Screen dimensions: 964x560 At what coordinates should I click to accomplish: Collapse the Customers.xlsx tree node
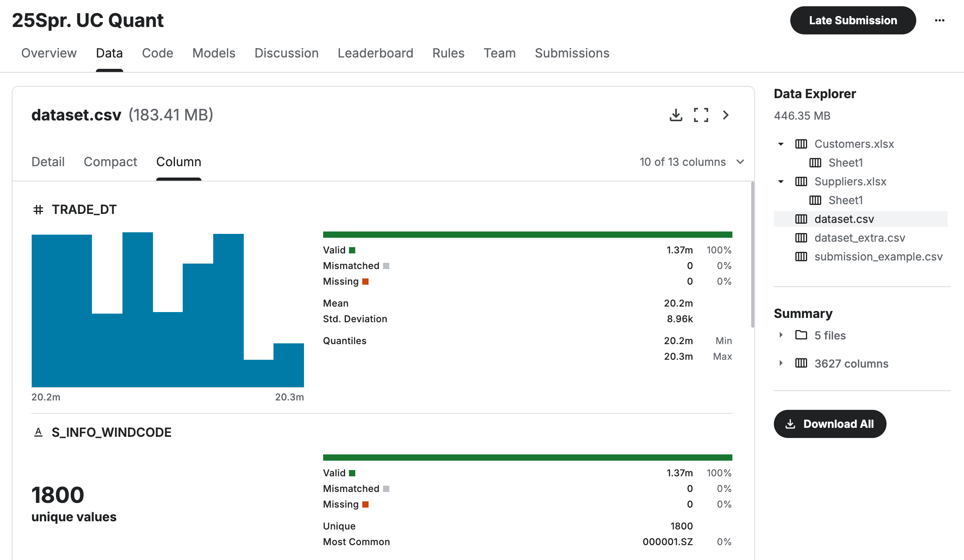[x=781, y=144]
